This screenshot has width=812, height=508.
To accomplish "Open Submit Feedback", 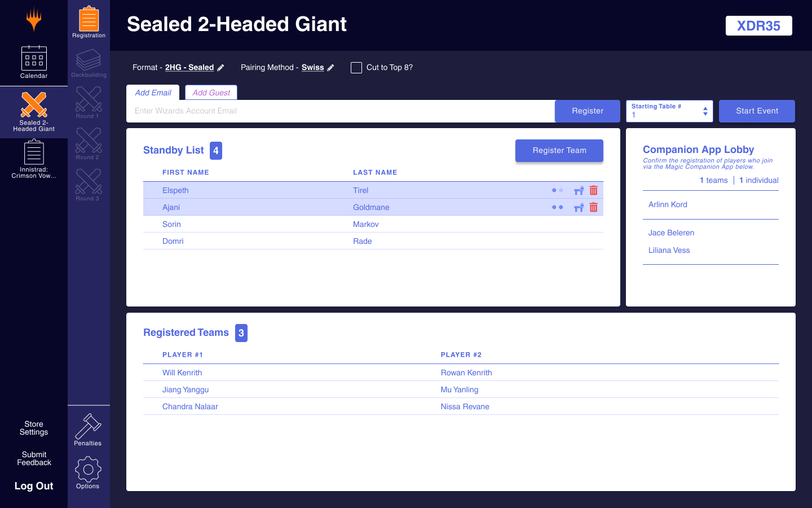I will tap(34, 459).
